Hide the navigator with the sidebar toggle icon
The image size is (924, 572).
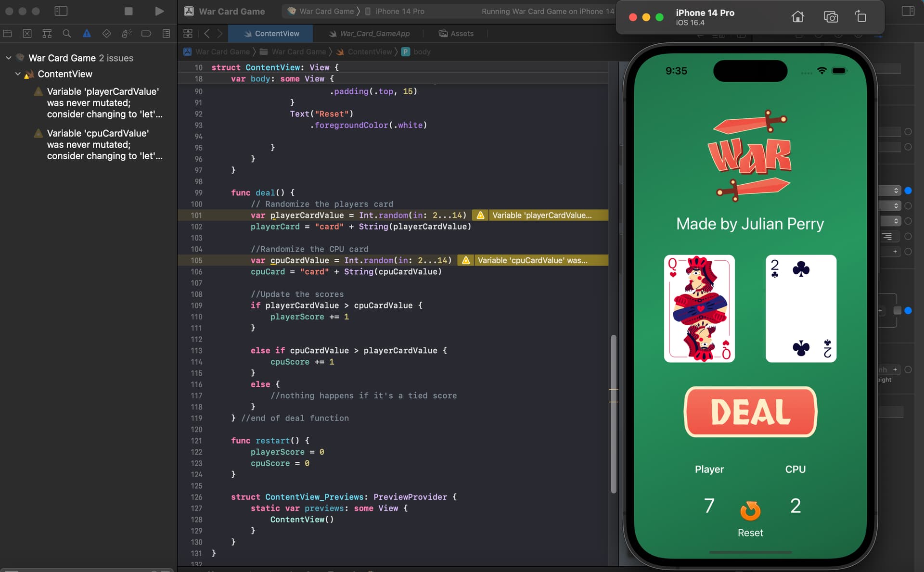pos(61,11)
